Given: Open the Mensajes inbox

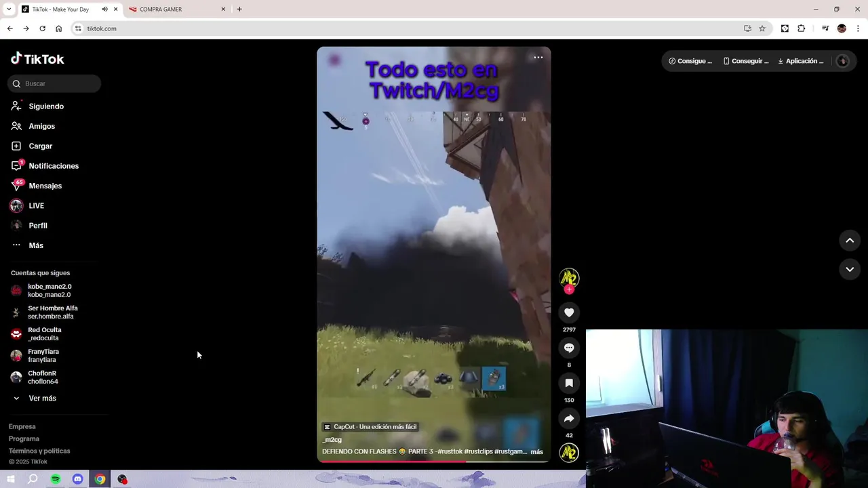Looking at the screenshot, I should 37,186.
